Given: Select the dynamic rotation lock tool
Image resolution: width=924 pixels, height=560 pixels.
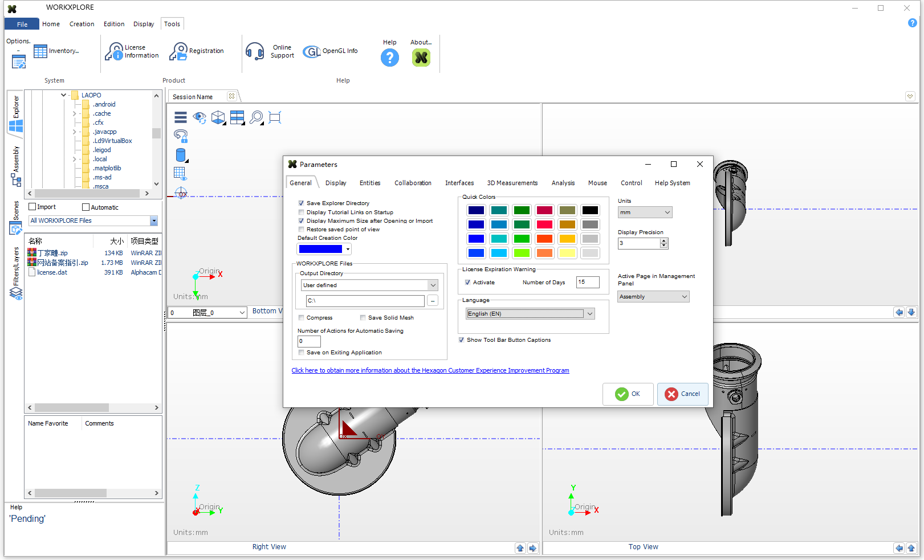Looking at the screenshot, I should point(181,136).
